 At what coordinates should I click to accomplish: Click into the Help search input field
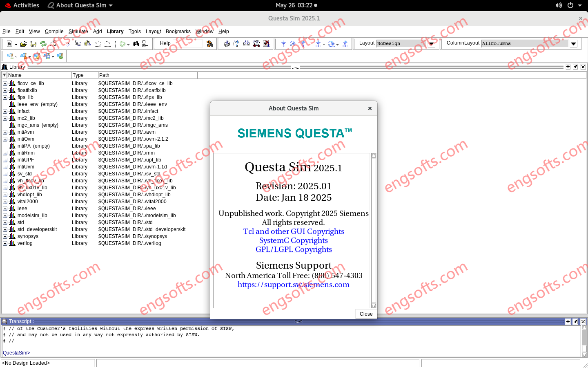tap(188, 43)
